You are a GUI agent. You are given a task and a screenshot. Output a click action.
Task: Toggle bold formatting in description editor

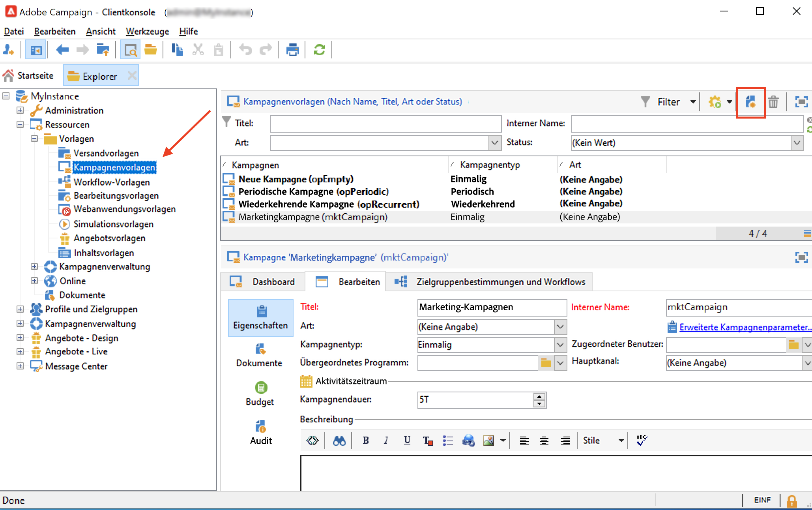(x=366, y=441)
